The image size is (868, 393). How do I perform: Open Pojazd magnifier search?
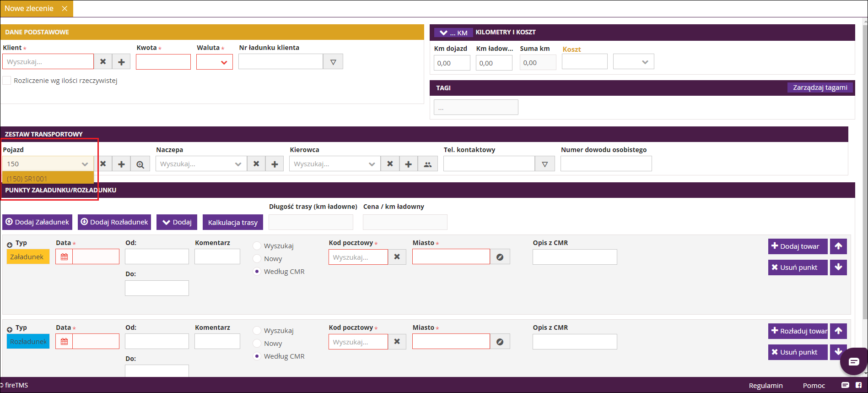(140, 164)
